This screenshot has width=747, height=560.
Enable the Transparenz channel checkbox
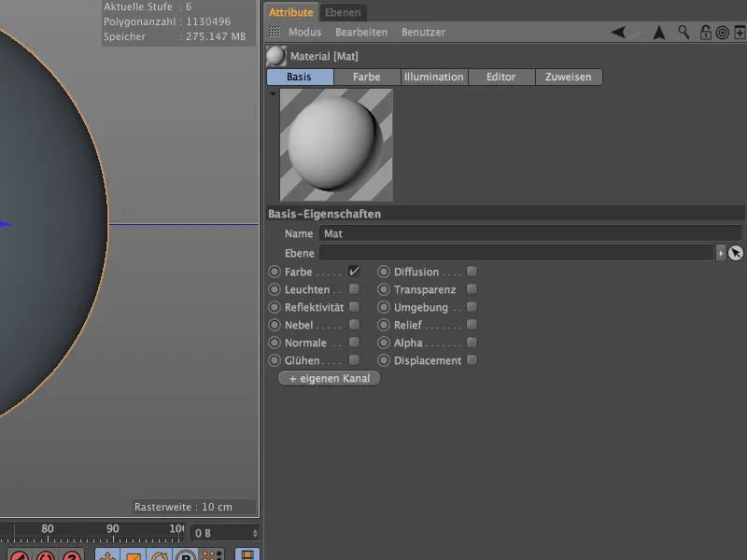point(472,289)
